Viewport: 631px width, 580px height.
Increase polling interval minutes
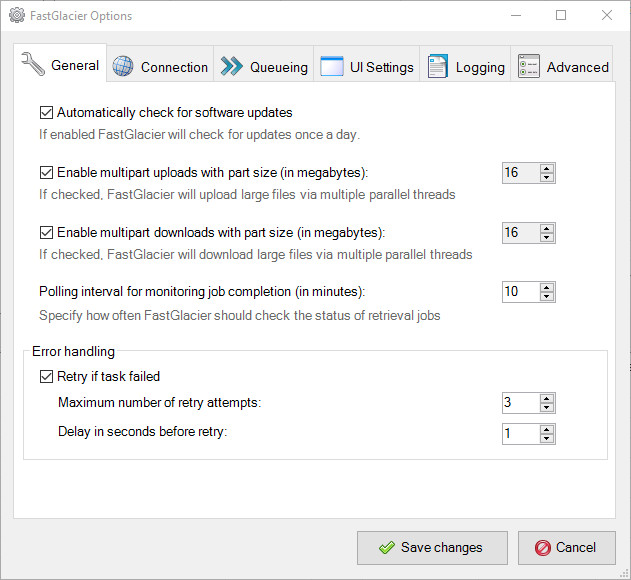click(546, 287)
